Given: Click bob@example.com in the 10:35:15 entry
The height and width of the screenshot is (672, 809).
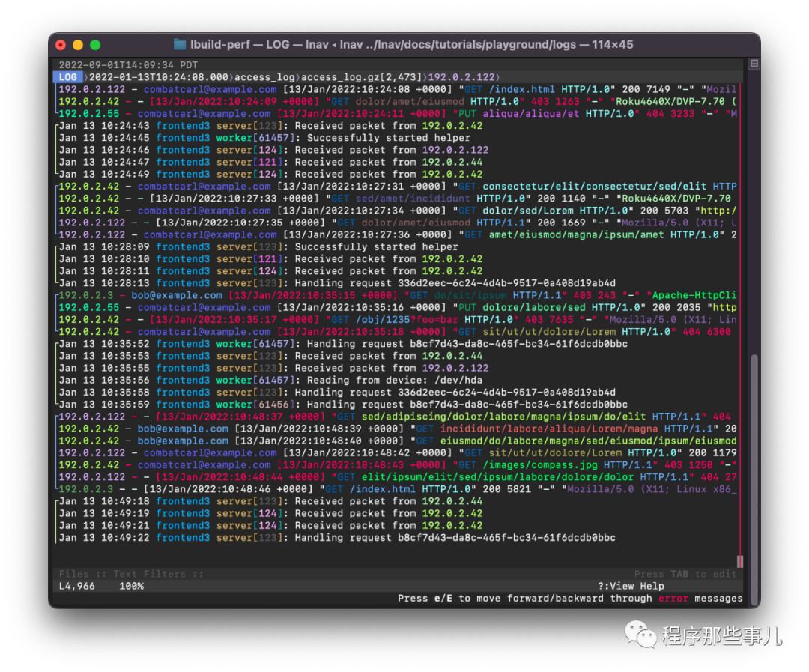Looking at the screenshot, I should (x=177, y=296).
